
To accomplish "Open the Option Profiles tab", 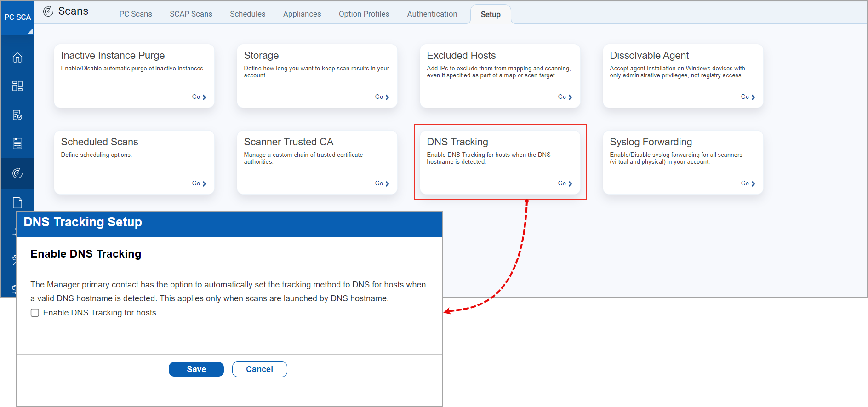I will coord(364,14).
